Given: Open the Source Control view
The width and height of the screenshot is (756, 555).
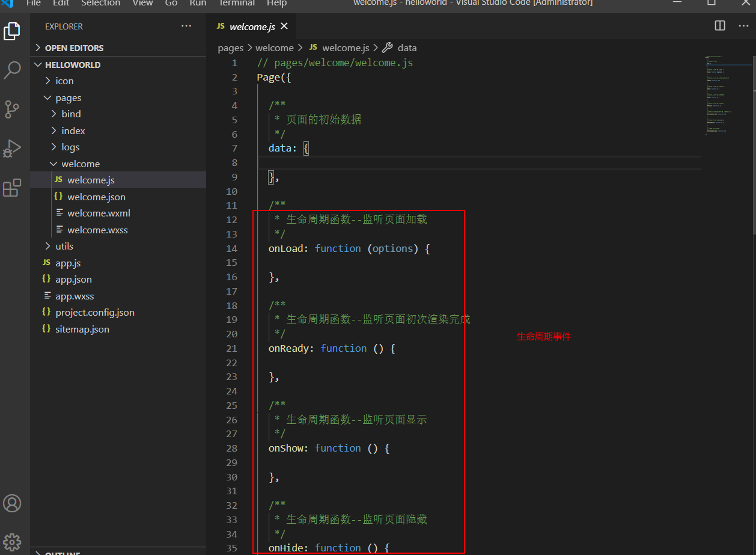Looking at the screenshot, I should tap(12, 109).
